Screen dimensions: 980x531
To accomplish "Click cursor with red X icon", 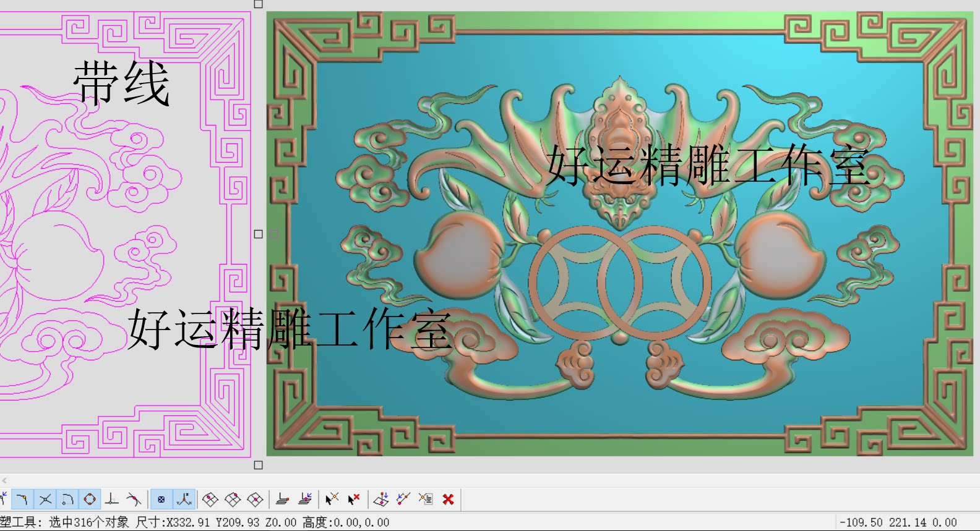I will point(354,499).
